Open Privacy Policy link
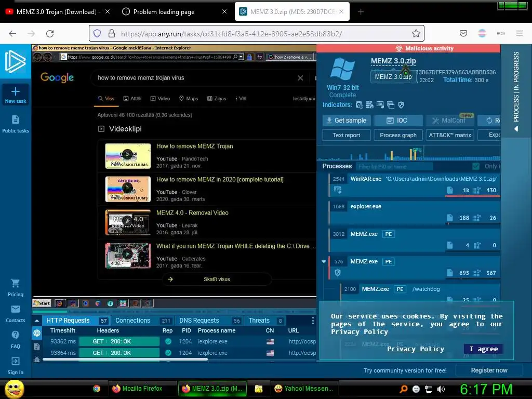 tap(416, 349)
